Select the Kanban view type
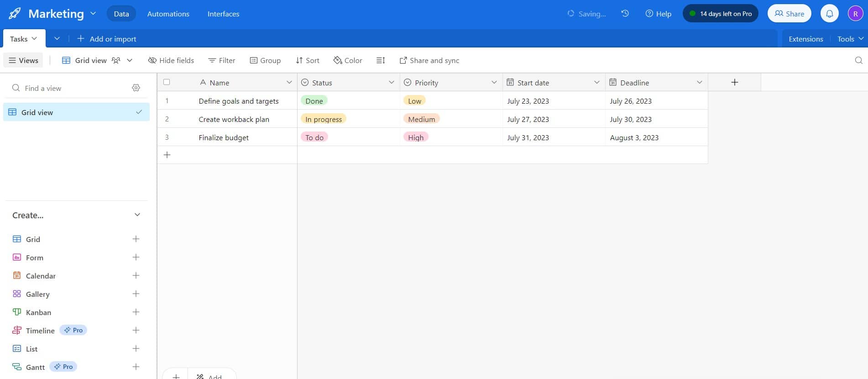The height and width of the screenshot is (379, 868). point(38,312)
